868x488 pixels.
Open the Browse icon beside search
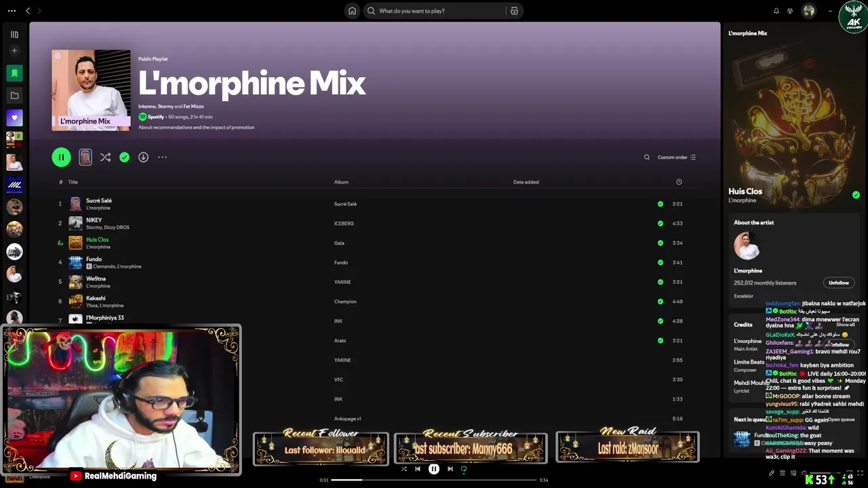pos(514,11)
